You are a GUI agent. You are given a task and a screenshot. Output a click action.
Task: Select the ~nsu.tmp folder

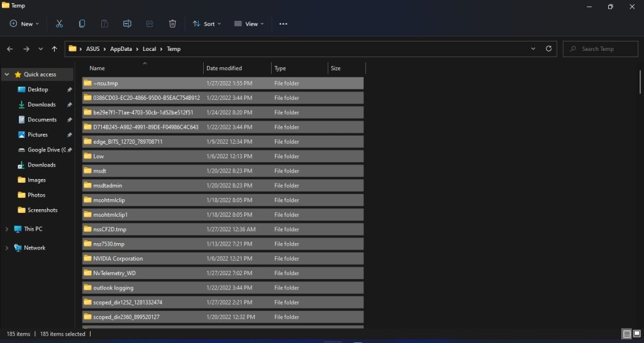tap(223, 84)
